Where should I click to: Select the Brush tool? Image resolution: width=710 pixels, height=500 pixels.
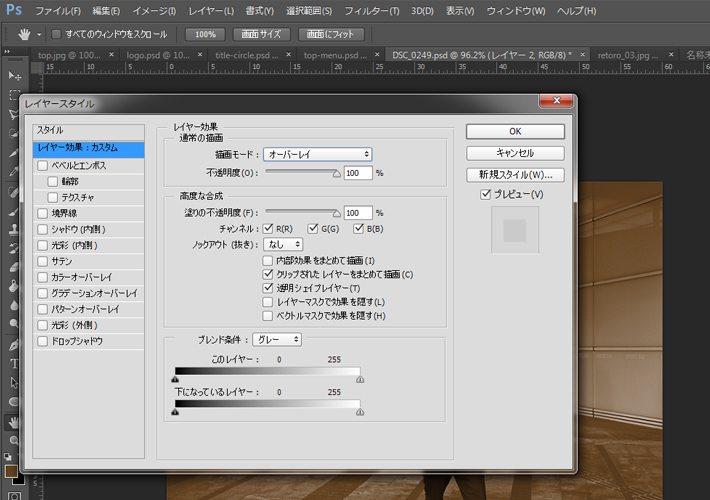14,210
